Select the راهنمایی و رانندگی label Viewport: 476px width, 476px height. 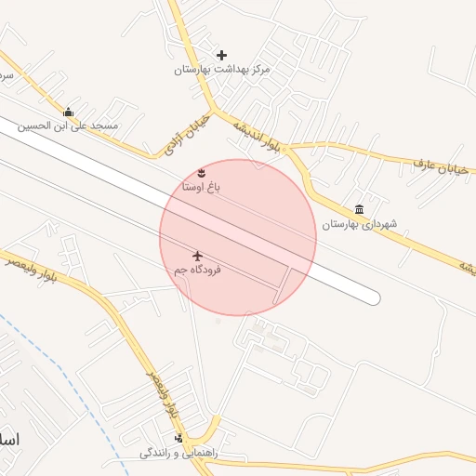click(178, 454)
